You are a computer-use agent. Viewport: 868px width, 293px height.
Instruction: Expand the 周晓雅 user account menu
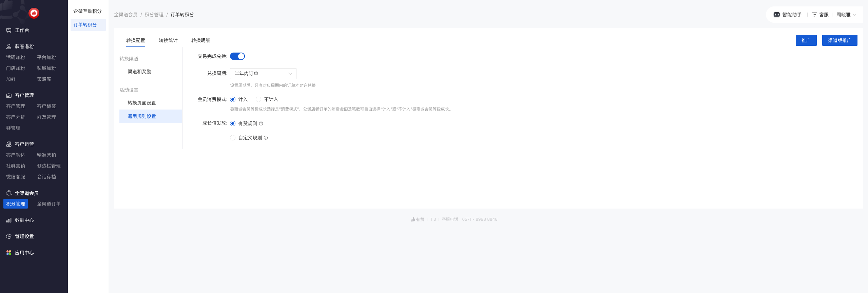pos(846,15)
